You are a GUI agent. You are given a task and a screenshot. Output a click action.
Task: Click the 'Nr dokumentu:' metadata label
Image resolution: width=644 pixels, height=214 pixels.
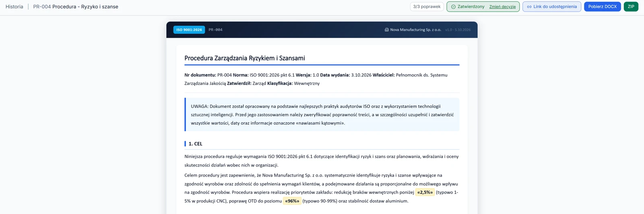click(x=200, y=75)
